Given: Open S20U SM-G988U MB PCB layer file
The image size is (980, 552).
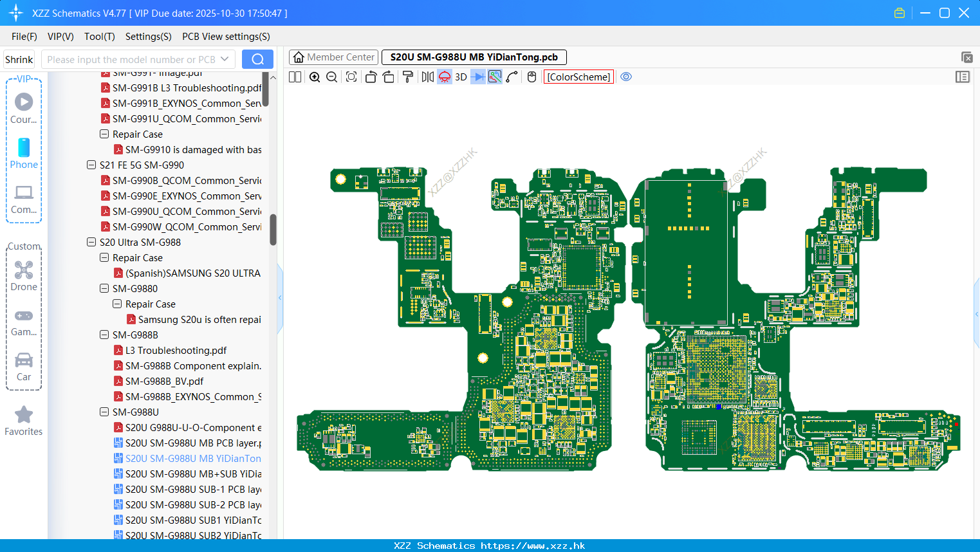Looking at the screenshot, I should pyautogui.click(x=187, y=443).
